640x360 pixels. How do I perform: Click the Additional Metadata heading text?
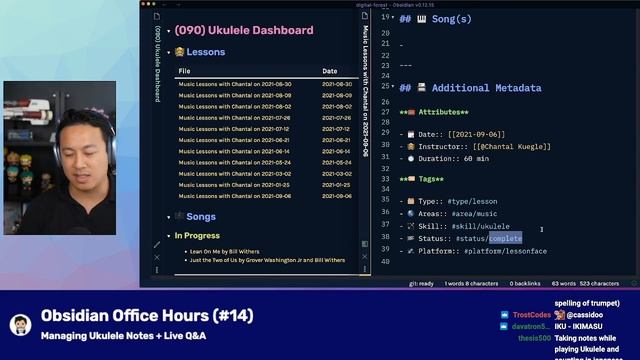(487, 88)
